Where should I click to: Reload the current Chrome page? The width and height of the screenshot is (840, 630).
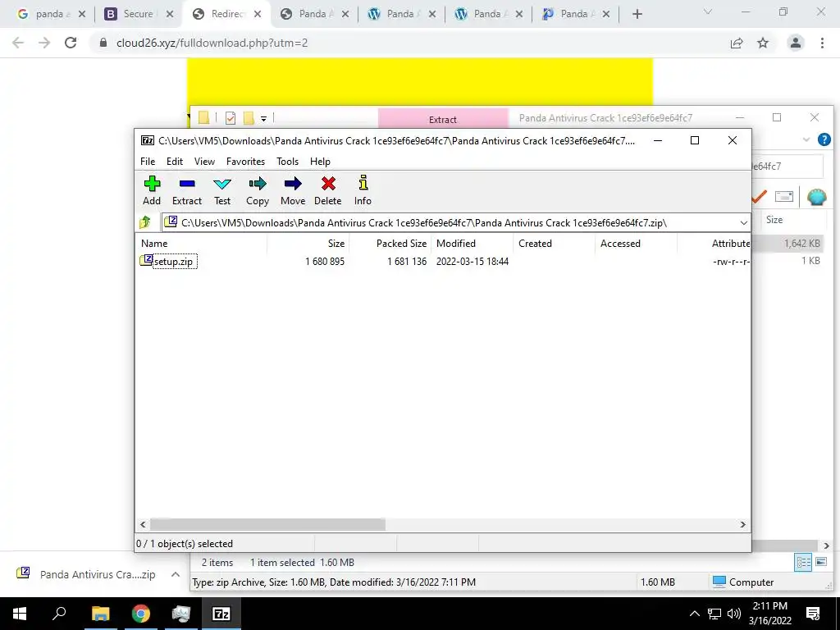point(71,43)
